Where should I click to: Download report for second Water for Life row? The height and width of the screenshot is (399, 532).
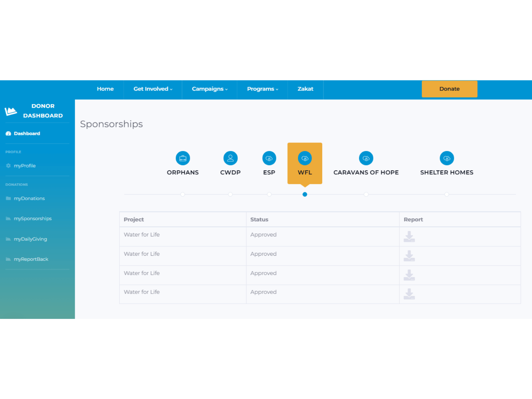tap(409, 256)
